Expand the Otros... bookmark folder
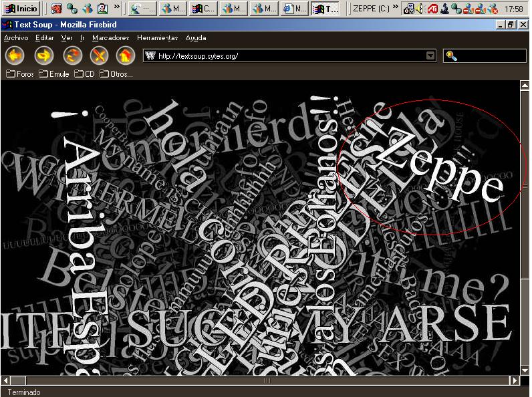The width and height of the screenshot is (532, 397). click(x=116, y=74)
